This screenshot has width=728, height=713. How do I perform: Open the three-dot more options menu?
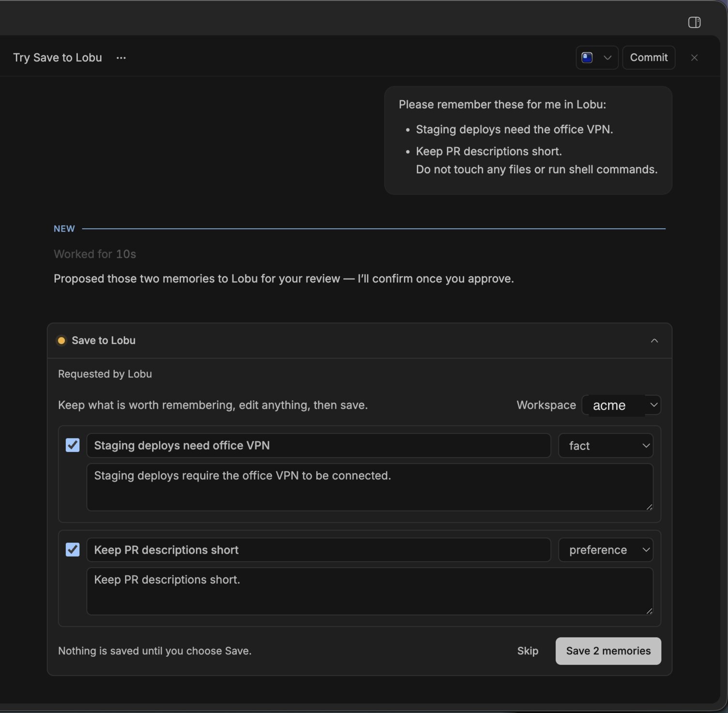[x=121, y=58]
